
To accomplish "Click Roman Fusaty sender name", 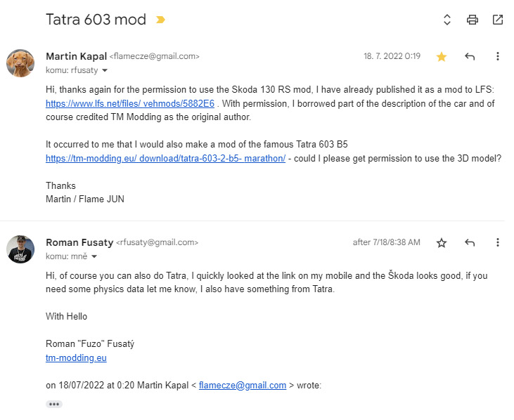I will 79,242.
